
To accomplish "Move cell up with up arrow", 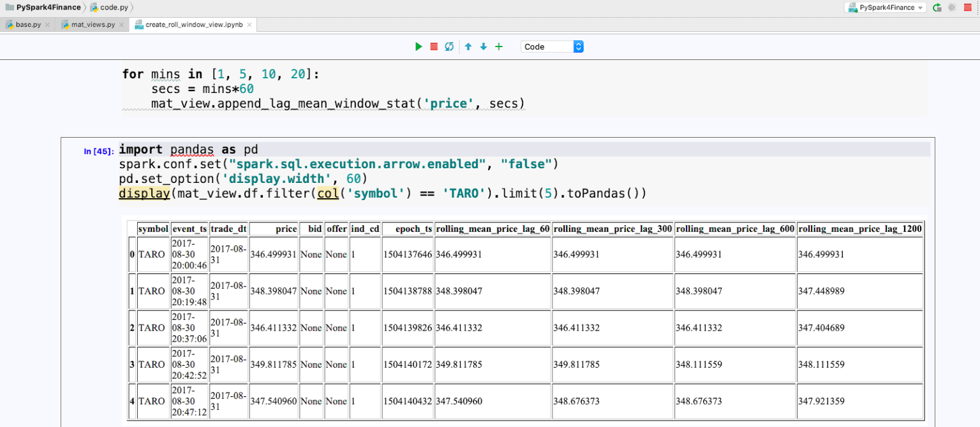I will (x=468, y=47).
